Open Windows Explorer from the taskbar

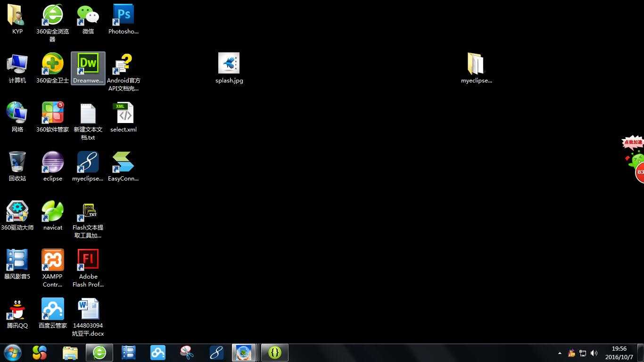70,353
